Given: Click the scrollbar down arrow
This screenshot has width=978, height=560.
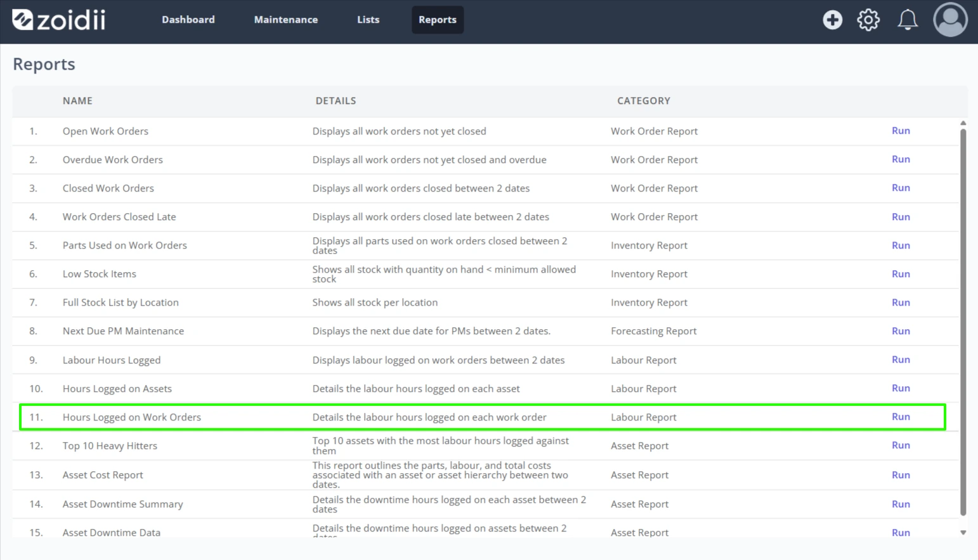Looking at the screenshot, I should pos(963,533).
